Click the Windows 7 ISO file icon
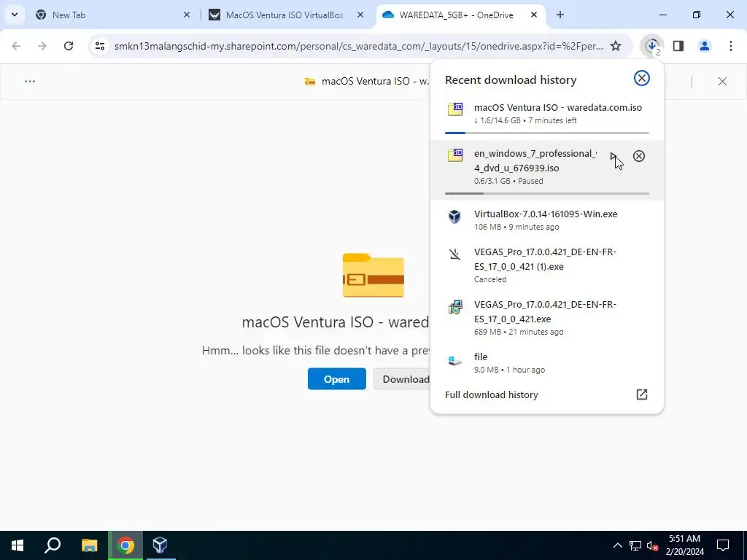747x560 pixels. pos(455,155)
